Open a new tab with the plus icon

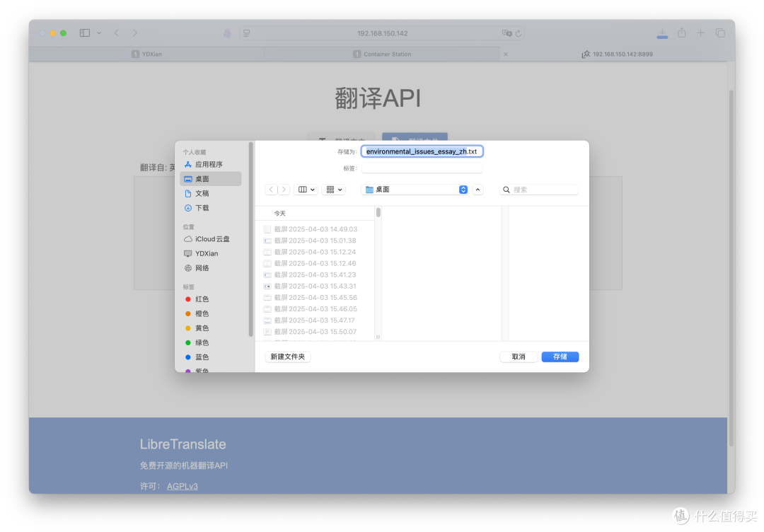pyautogui.click(x=700, y=33)
